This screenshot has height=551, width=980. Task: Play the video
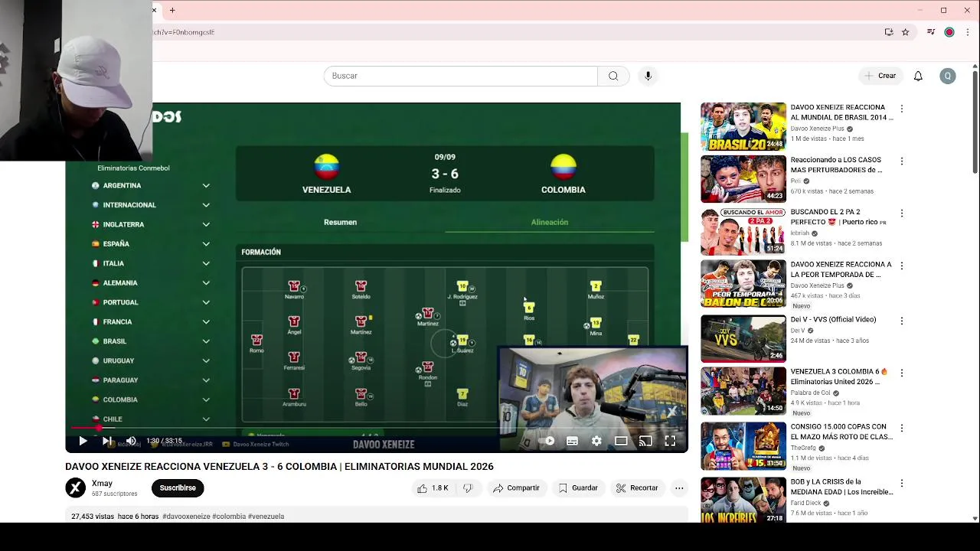(83, 441)
